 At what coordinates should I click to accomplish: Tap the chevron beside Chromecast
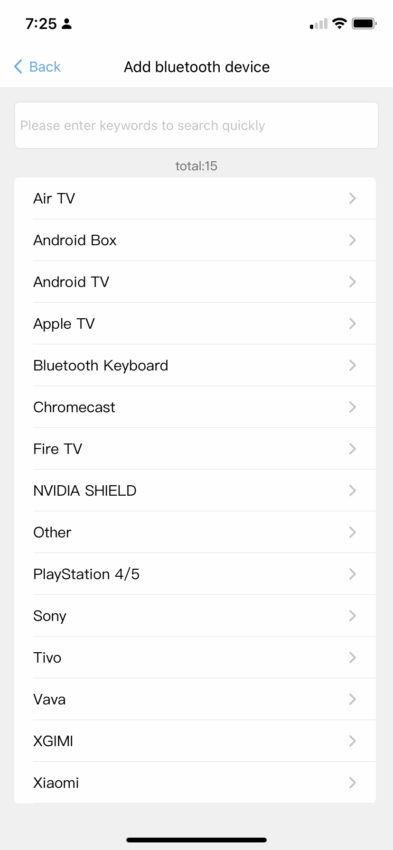352,407
